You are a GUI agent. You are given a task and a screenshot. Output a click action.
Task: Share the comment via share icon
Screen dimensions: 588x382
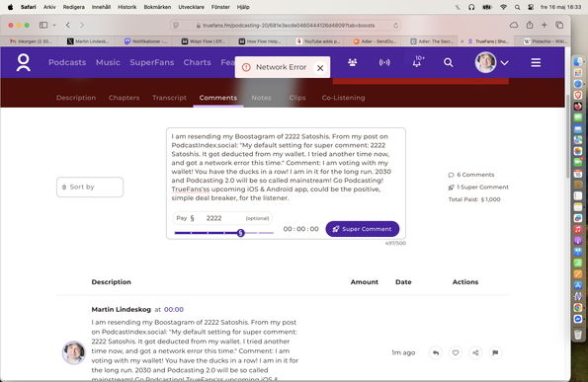tap(475, 352)
